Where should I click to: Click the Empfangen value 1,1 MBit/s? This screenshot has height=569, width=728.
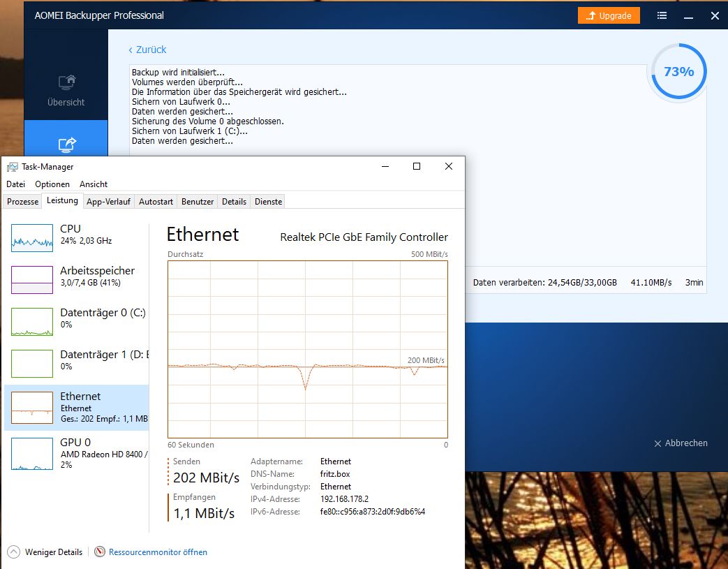point(204,513)
